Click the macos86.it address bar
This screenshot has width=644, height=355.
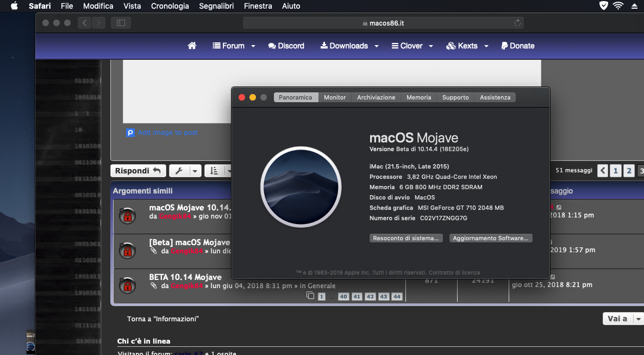click(383, 23)
